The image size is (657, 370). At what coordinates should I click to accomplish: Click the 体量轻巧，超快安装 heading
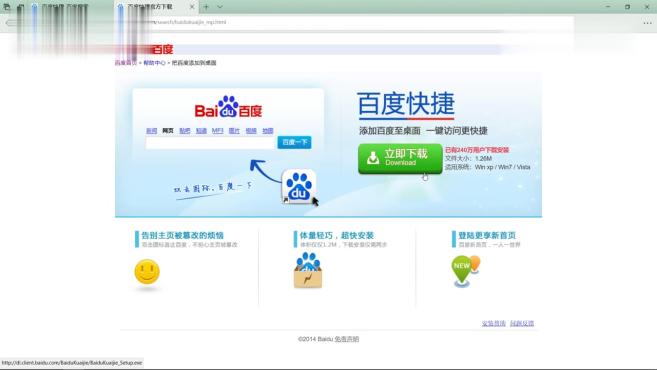(x=336, y=235)
